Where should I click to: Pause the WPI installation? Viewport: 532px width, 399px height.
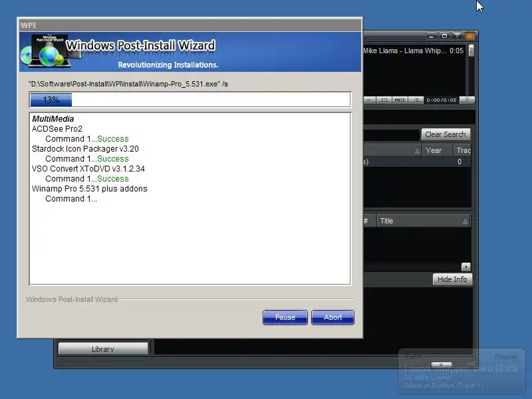(x=285, y=317)
